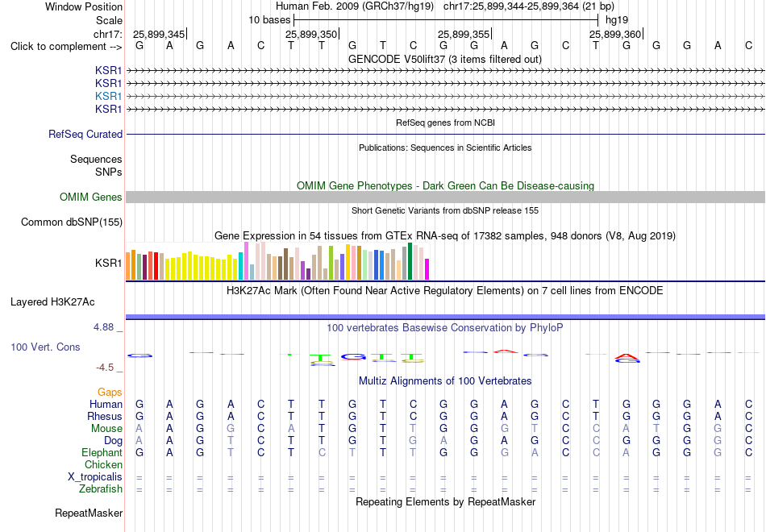The width and height of the screenshot is (766, 532).
Task: Click the orange Gaps label
Action: click(x=110, y=392)
